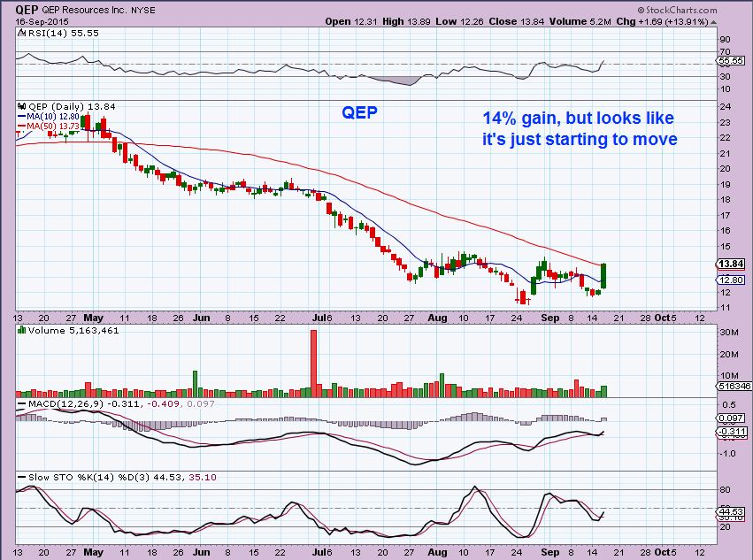Click the candlestick icon before QEP (Daily)
This screenshot has width=753, height=560.
click(x=22, y=107)
